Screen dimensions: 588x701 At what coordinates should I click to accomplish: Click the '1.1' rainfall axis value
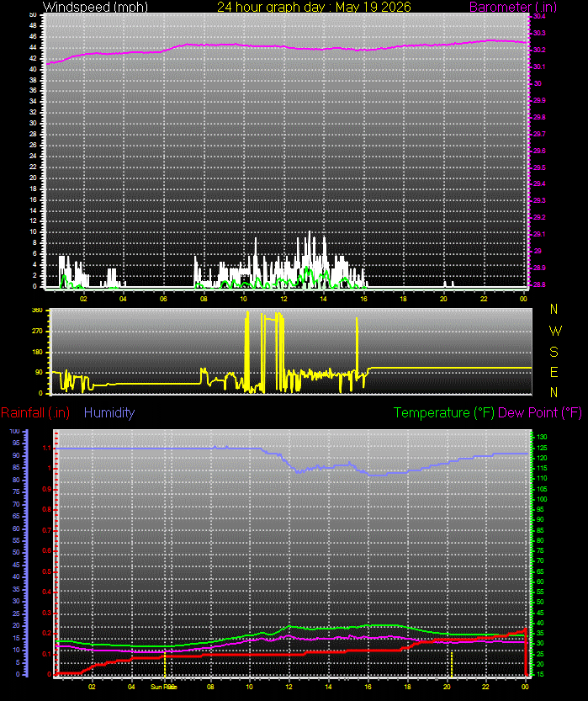coord(47,448)
